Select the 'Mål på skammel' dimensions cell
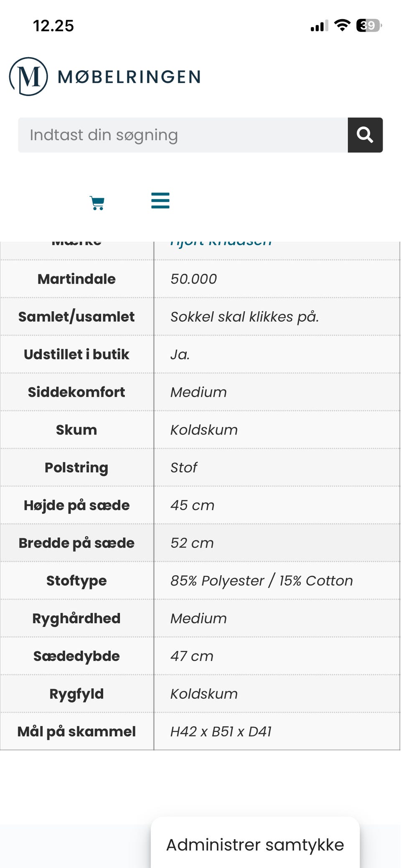The width and height of the screenshot is (401, 868). click(x=221, y=731)
